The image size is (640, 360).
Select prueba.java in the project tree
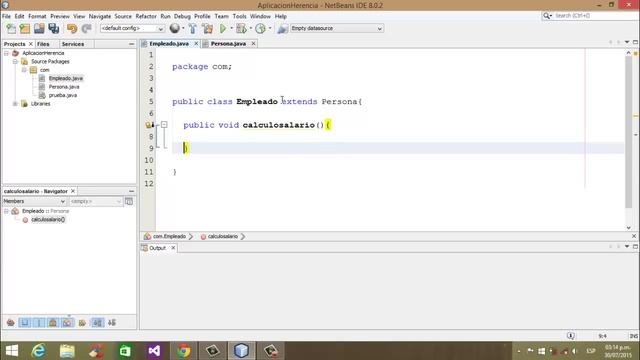pyautogui.click(x=63, y=95)
